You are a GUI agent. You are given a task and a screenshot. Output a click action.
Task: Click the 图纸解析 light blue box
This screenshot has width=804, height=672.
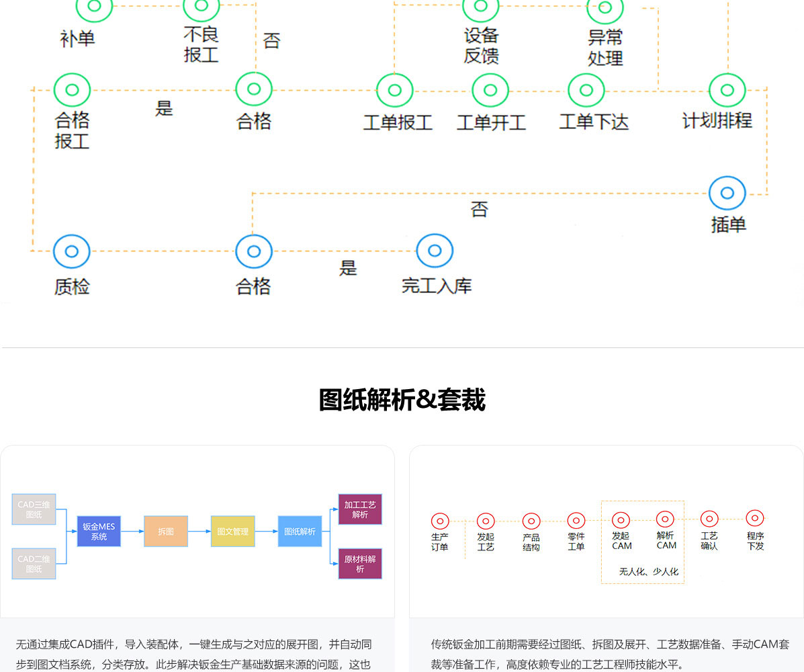click(300, 531)
